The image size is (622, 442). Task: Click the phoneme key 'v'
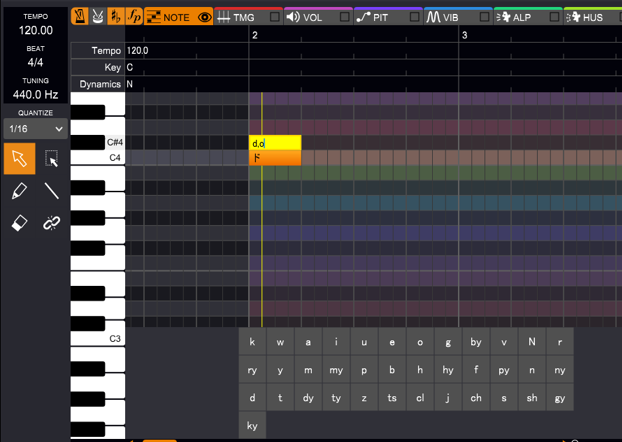click(x=504, y=342)
